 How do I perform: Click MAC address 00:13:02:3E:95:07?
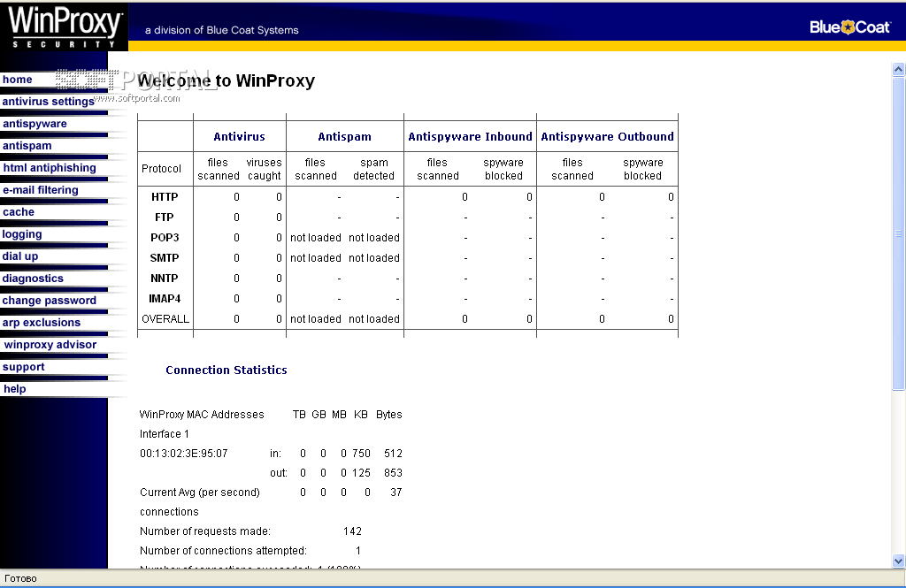pos(184,454)
